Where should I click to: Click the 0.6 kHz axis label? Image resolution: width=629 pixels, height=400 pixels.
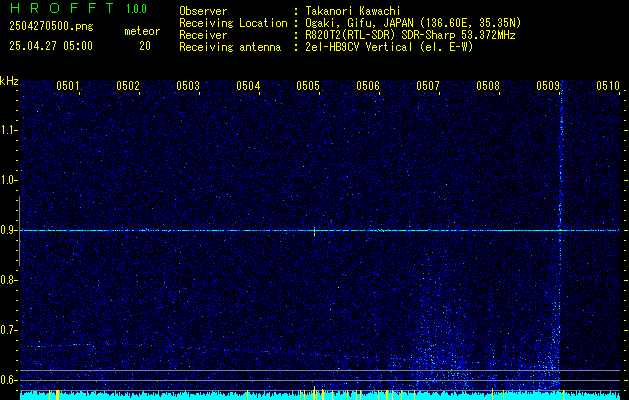[x=8, y=380]
